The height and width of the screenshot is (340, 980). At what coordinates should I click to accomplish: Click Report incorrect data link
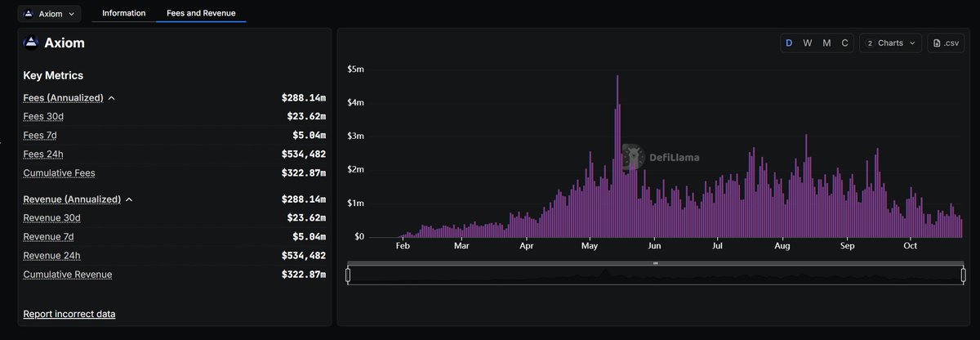pyautogui.click(x=69, y=314)
